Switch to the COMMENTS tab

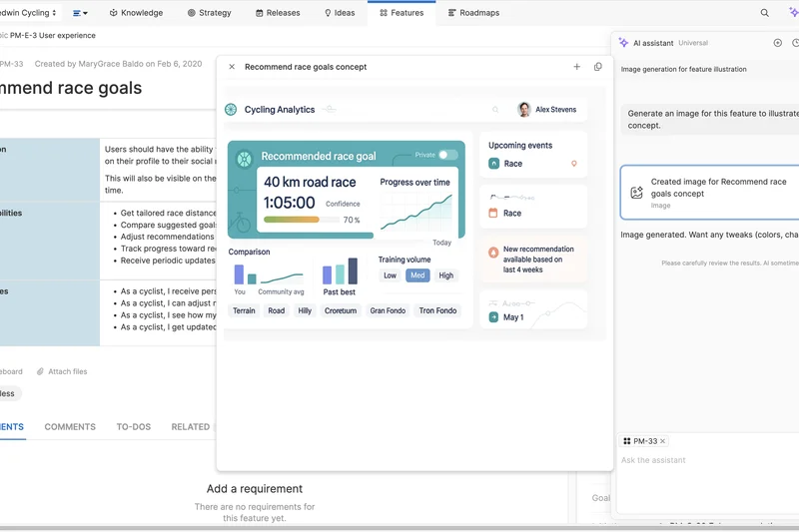pos(70,427)
